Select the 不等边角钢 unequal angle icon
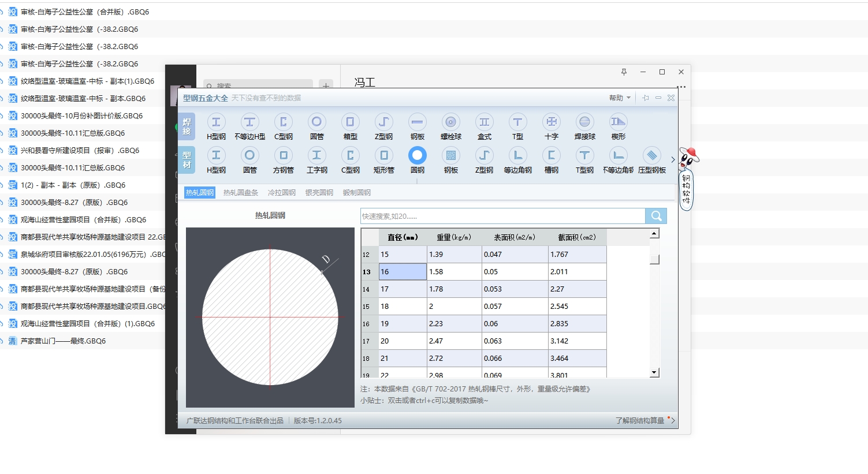Viewport: 868px width, 474px height. (x=618, y=161)
